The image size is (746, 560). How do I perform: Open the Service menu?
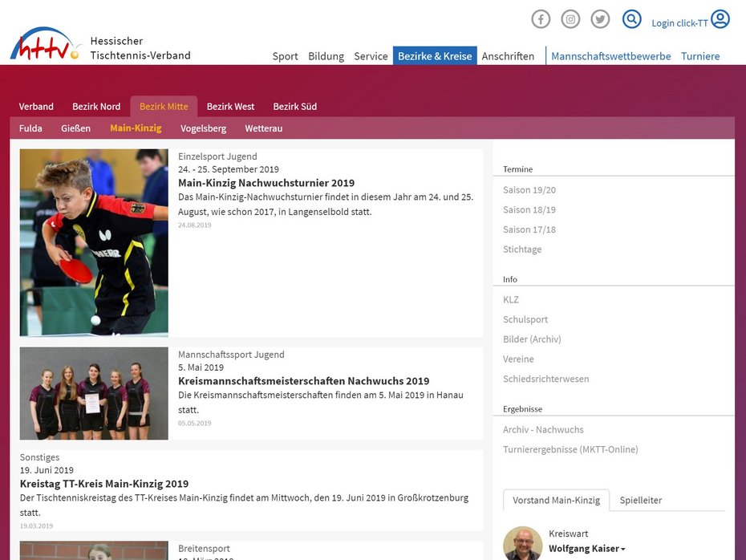(x=371, y=56)
